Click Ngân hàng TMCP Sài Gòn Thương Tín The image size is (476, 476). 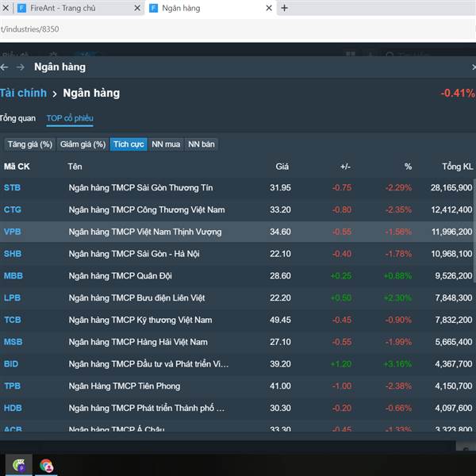coord(140,188)
